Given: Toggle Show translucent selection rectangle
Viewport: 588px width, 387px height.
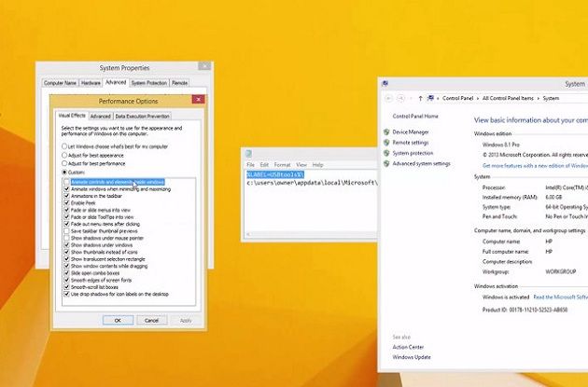Looking at the screenshot, I should (x=67, y=259).
